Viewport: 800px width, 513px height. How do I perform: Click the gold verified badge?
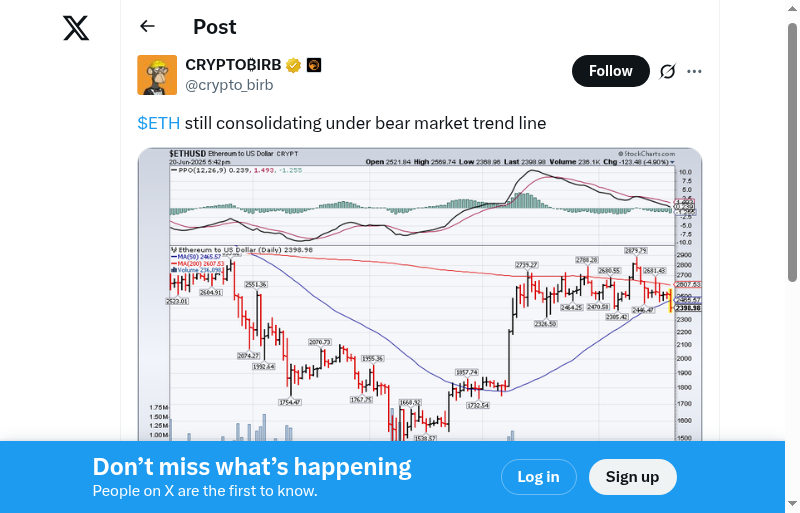pos(294,66)
